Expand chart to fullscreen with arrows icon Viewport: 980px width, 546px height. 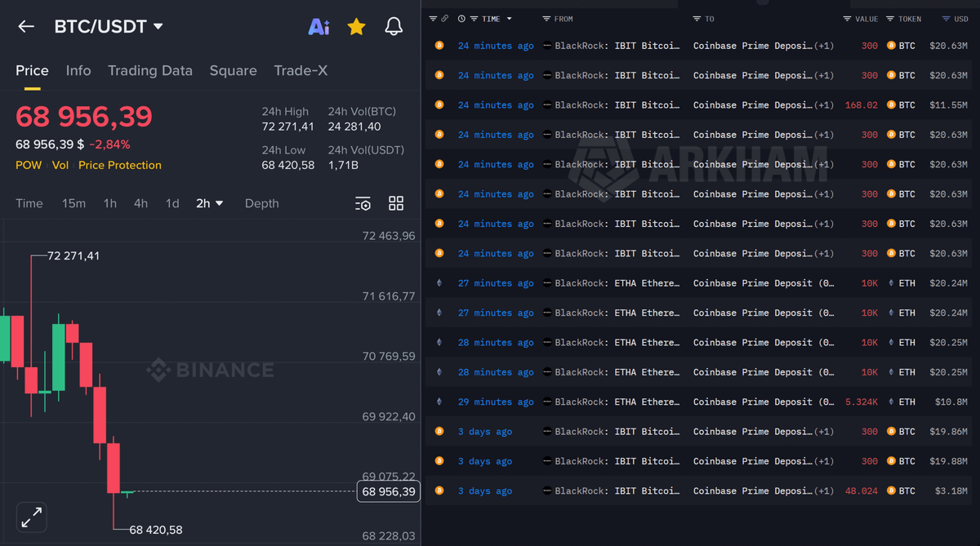pyautogui.click(x=31, y=517)
